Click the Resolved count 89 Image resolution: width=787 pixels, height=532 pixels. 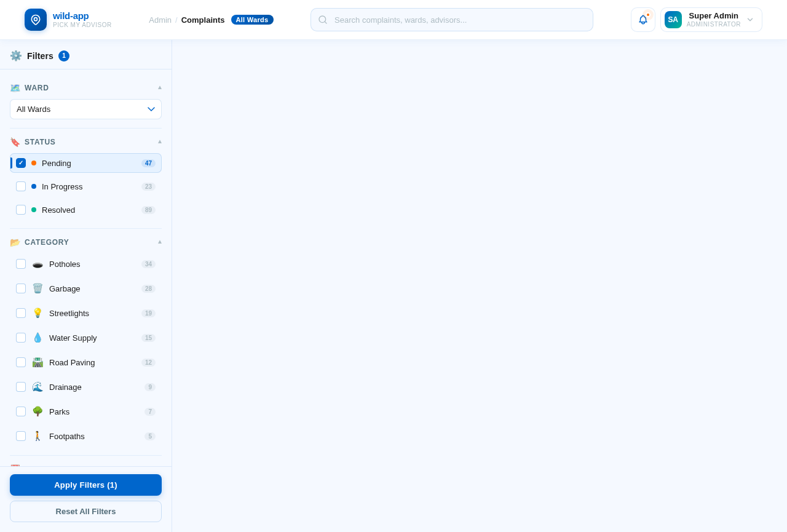pos(148,210)
